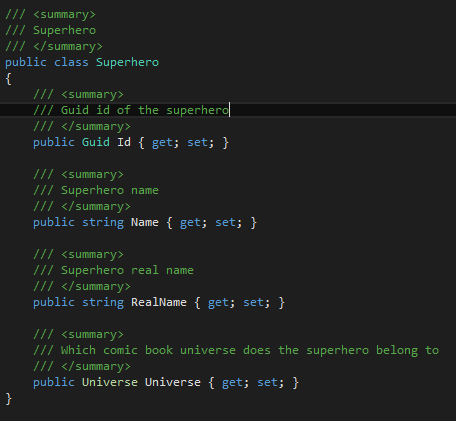Click the first 'public' keyword at top
Viewport: 456px width, 421px height.
[x=26, y=63]
